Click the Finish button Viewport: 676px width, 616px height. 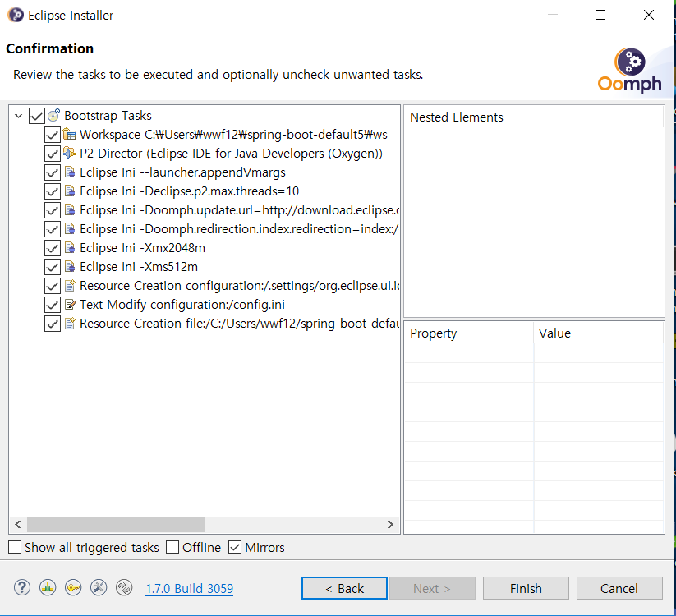tap(526, 588)
